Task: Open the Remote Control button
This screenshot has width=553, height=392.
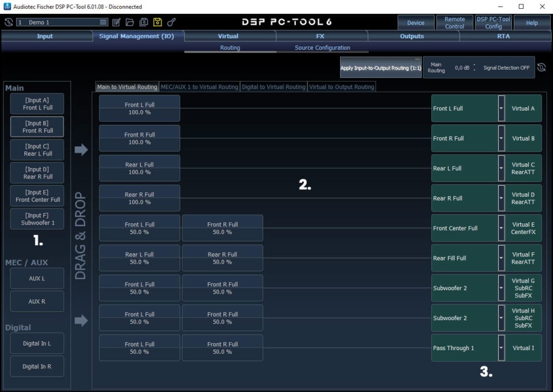Action: [x=454, y=23]
